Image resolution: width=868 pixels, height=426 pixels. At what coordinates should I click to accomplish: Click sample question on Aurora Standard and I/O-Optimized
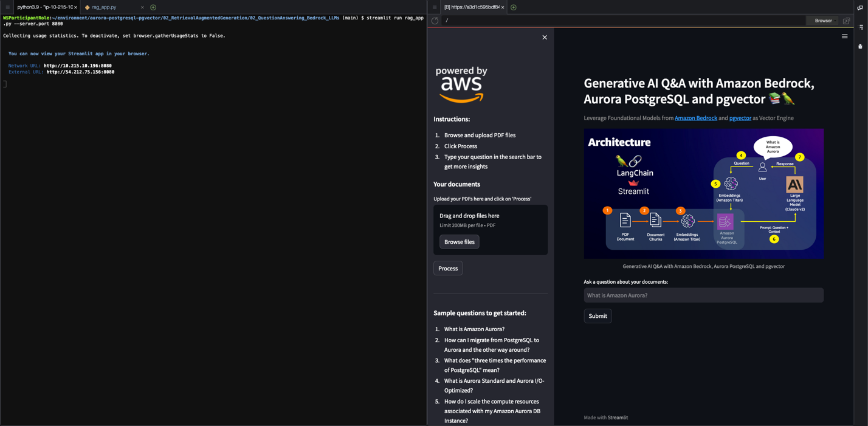click(494, 386)
